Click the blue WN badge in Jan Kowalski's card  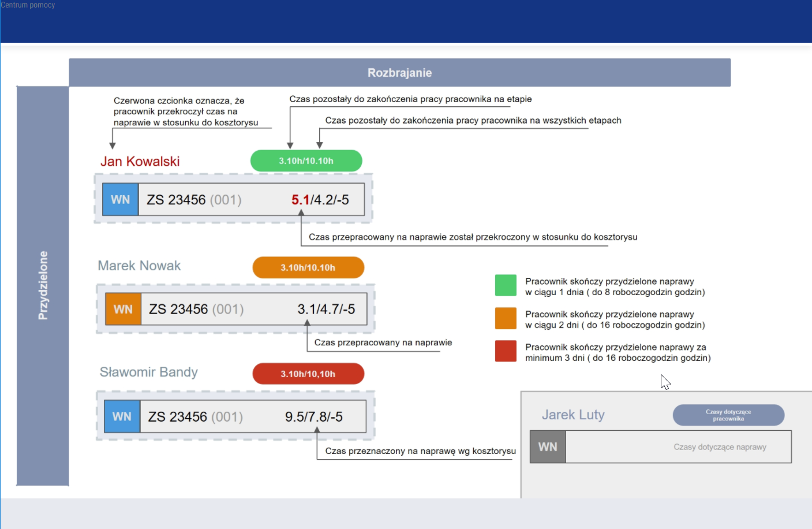pos(121,200)
